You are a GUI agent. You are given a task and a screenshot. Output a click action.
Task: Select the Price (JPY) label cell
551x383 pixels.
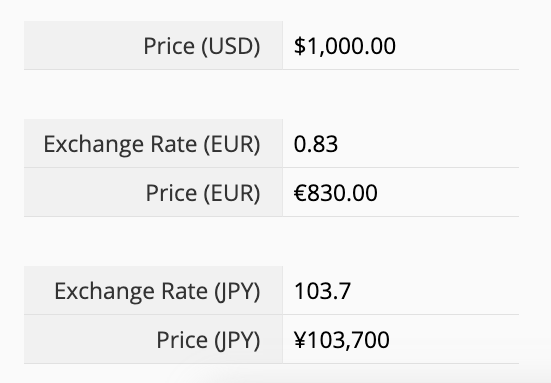[x=153, y=339]
